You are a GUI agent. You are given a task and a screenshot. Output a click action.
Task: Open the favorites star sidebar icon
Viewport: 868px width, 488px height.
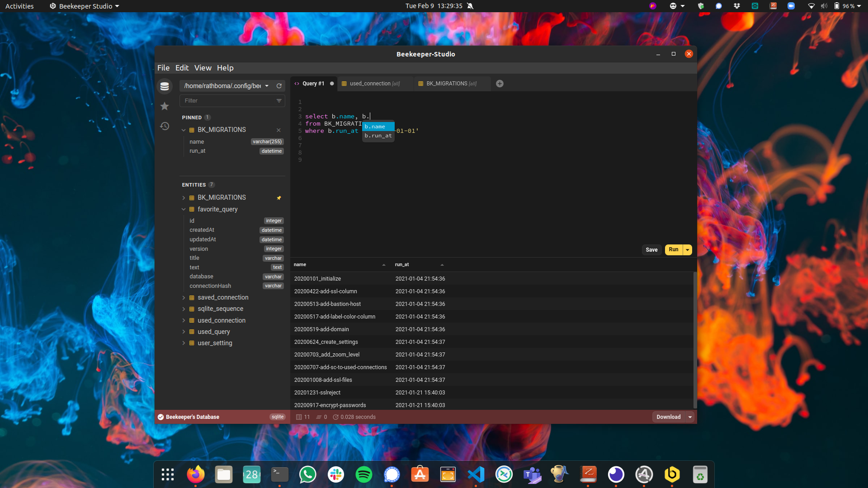165,106
